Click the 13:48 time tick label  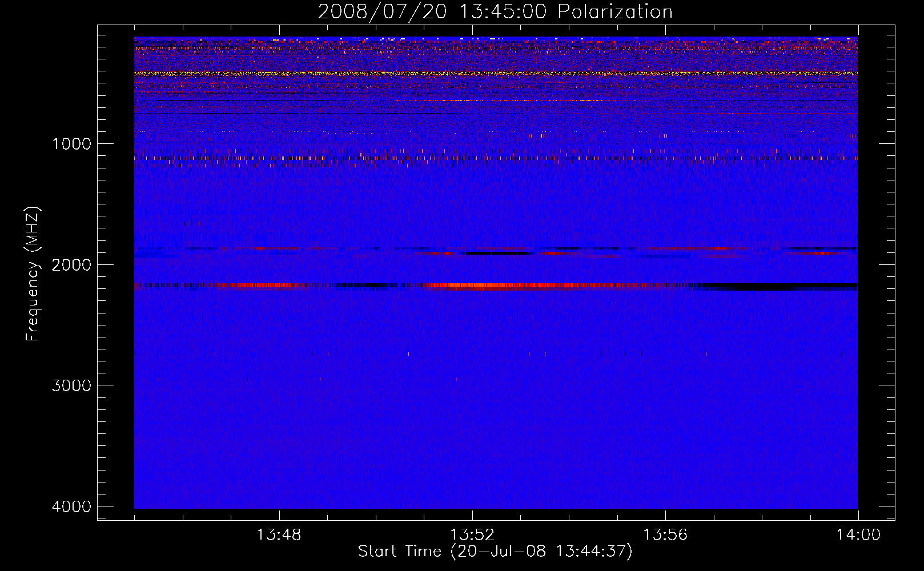click(x=279, y=535)
